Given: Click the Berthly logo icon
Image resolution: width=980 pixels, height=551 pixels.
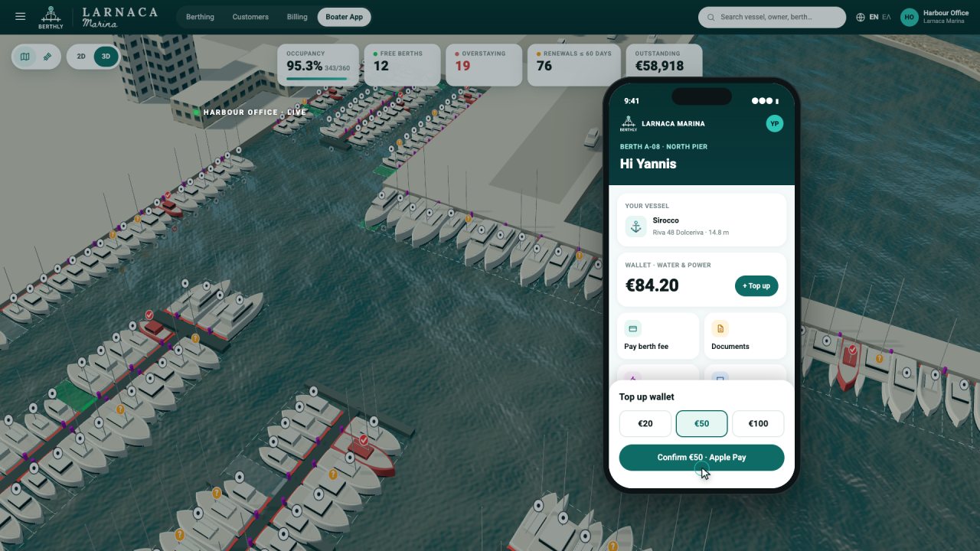Looking at the screenshot, I should coord(51,17).
